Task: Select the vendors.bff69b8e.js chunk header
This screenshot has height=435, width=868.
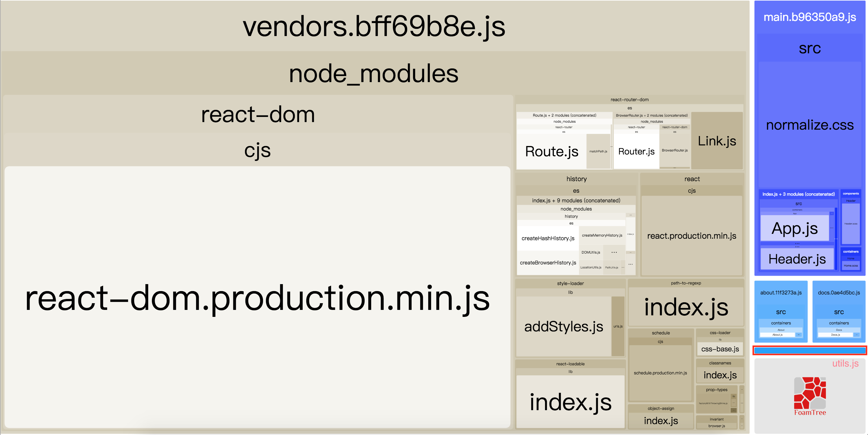Action: 374,26
